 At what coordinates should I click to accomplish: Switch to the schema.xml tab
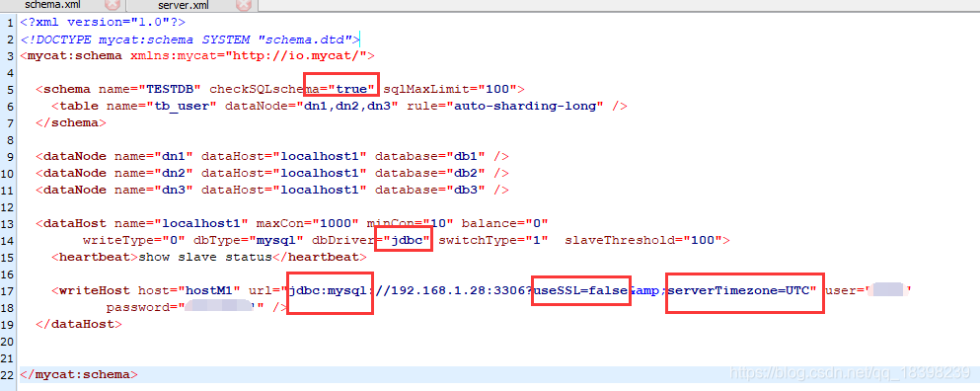[x=53, y=5]
